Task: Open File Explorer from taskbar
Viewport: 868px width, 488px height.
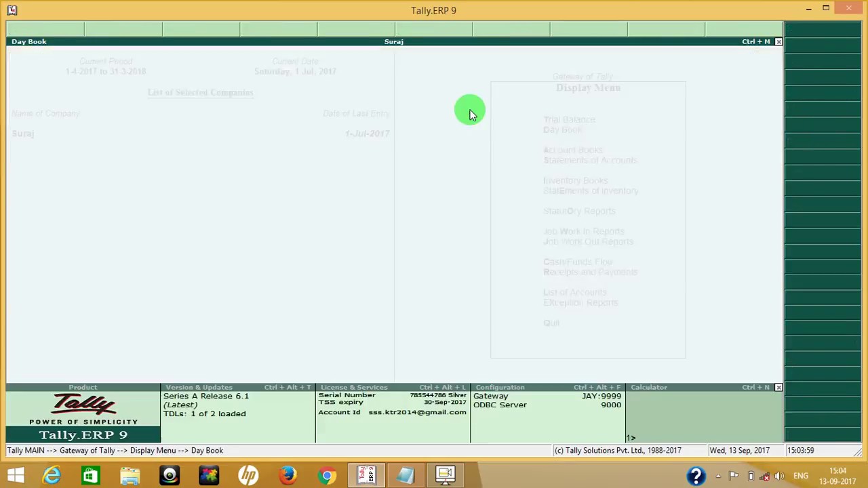Action: coord(130,475)
